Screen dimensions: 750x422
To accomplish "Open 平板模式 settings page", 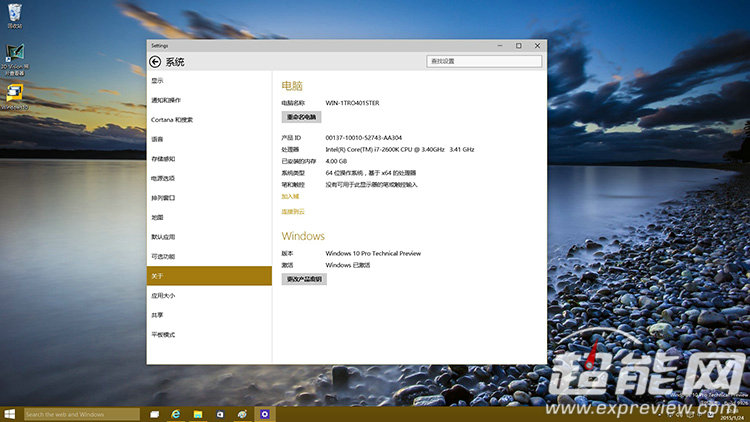I will [163, 334].
